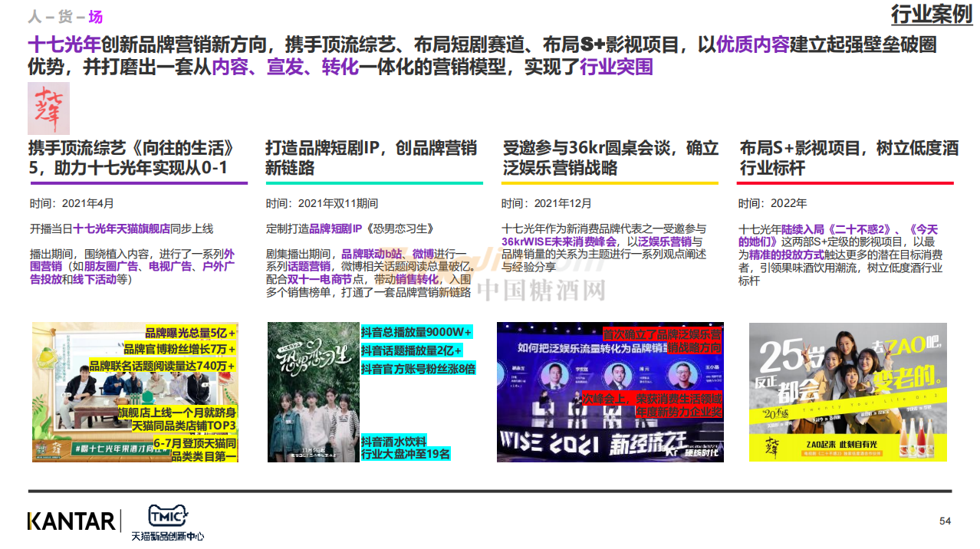Click the purple 36krWISE未来消费峰会 text

tap(559, 242)
